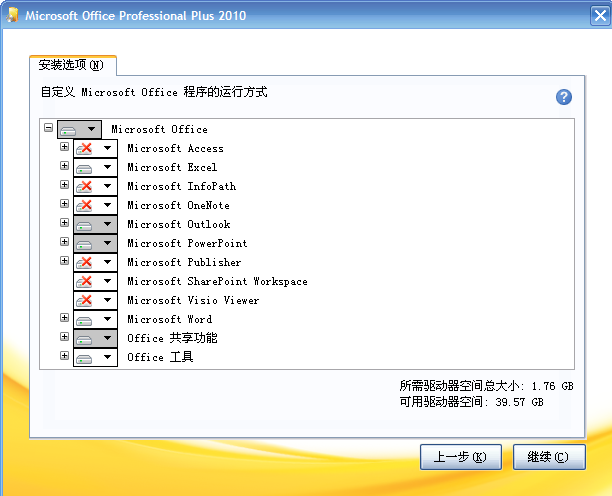Image resolution: width=612 pixels, height=496 pixels.
Task: Open install option arrow for Microsoft Outlook
Action: coord(107,224)
